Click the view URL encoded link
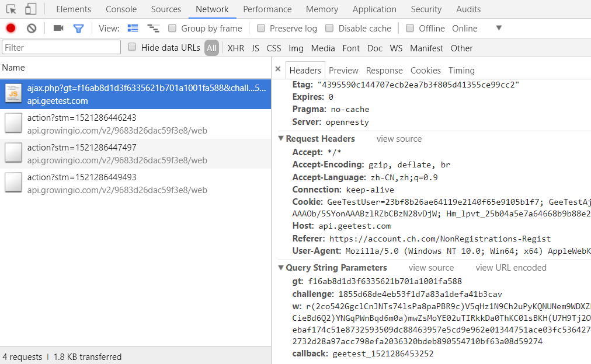Screen dimensions: 591x364 [x=511, y=268]
